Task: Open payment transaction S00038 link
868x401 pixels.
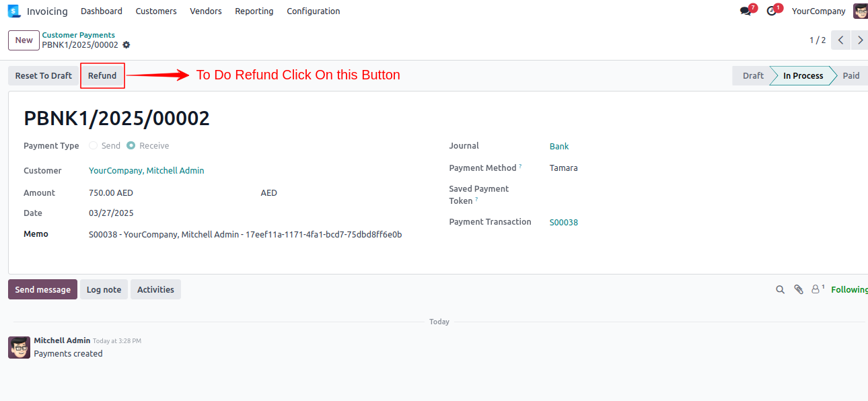Action: (x=564, y=222)
